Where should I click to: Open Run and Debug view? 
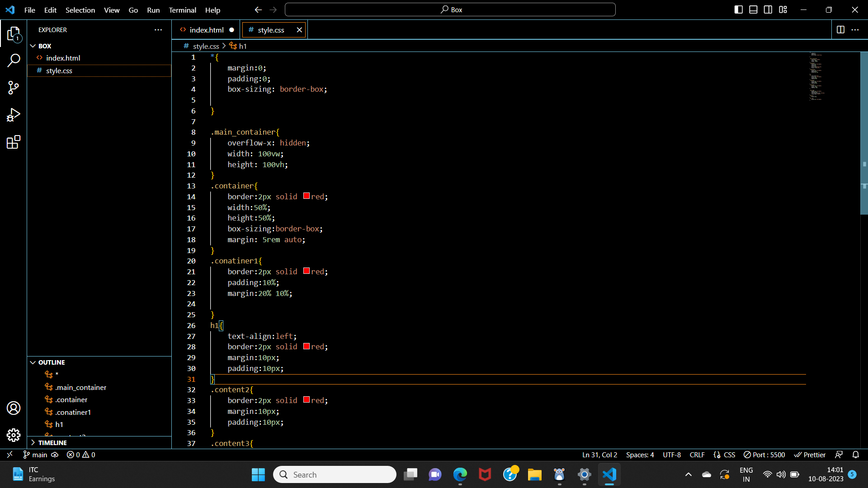(14, 115)
